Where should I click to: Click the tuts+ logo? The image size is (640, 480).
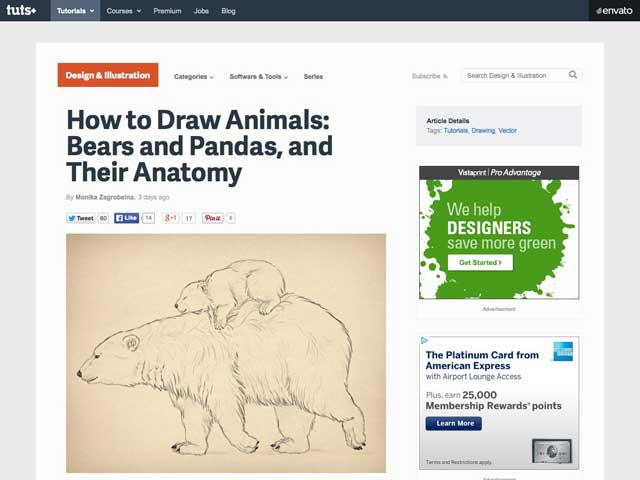[21, 10]
